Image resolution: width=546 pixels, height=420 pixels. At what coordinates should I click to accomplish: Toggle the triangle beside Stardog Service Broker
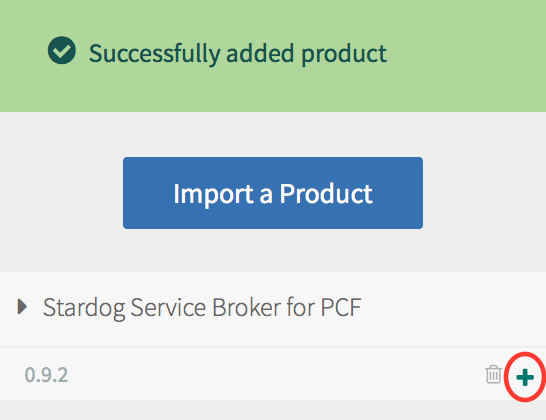click(22, 307)
